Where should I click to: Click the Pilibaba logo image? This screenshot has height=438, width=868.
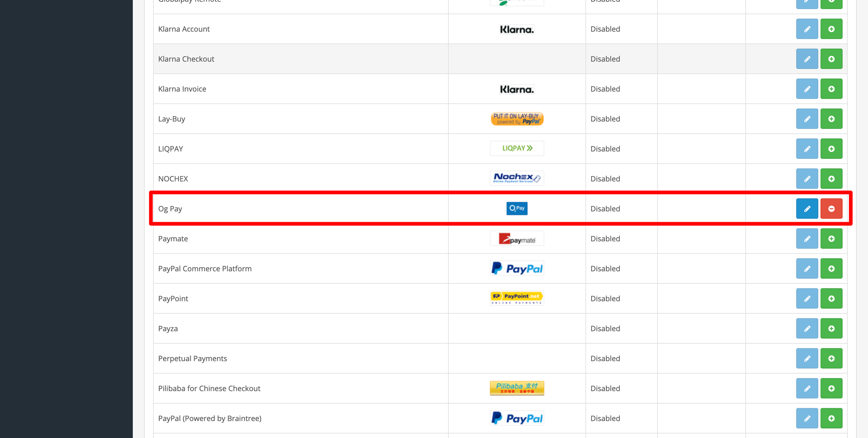pos(517,388)
